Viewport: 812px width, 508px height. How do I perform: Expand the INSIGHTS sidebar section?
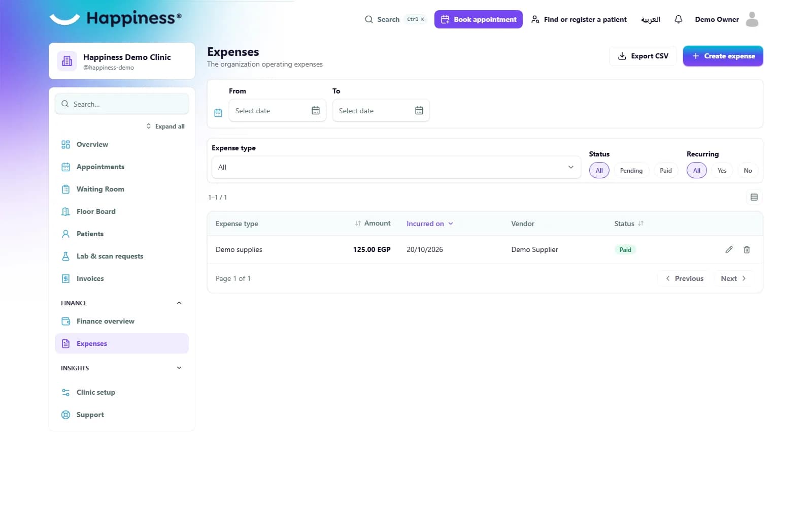[x=179, y=368]
